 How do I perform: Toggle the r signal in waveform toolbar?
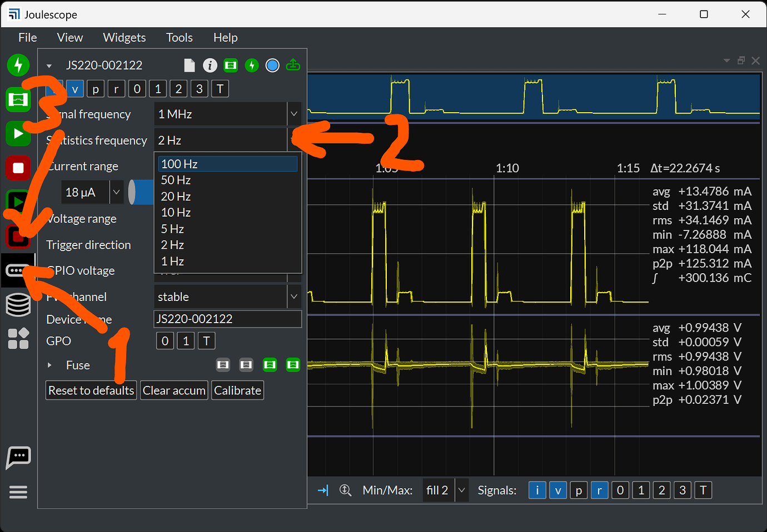pos(600,490)
